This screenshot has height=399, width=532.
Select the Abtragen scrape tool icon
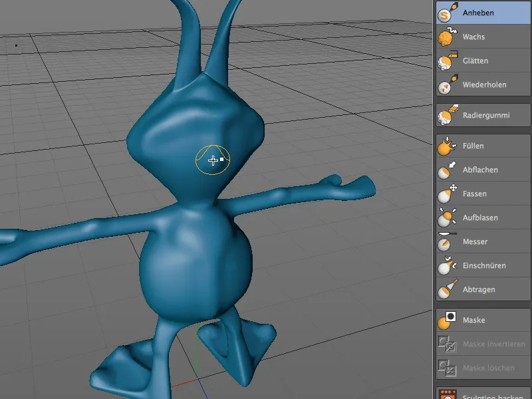pyautogui.click(x=447, y=289)
